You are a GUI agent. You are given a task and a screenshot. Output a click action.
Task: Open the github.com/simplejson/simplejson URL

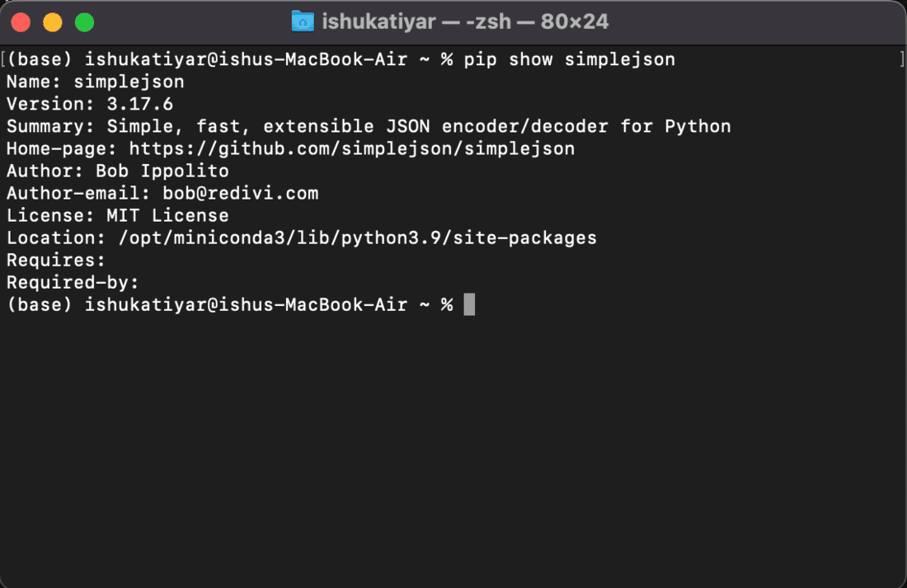tap(352, 148)
